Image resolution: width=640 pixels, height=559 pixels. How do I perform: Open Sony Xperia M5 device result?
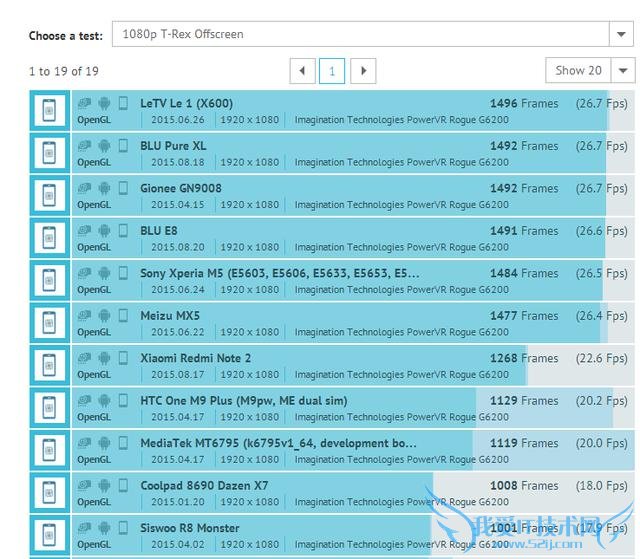(280, 273)
